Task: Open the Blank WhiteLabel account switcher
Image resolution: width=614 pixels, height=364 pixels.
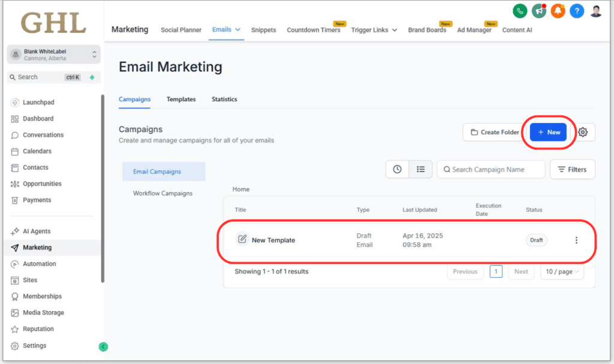Action: click(53, 55)
